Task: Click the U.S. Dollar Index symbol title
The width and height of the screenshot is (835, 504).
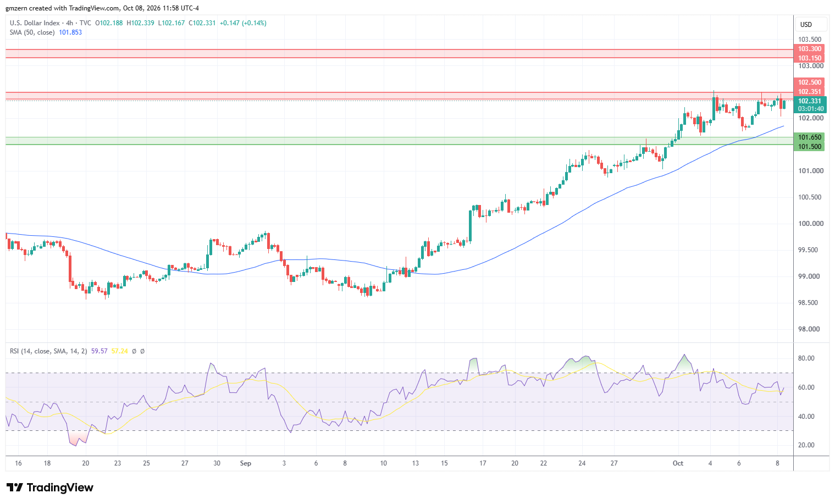Action: (34, 23)
